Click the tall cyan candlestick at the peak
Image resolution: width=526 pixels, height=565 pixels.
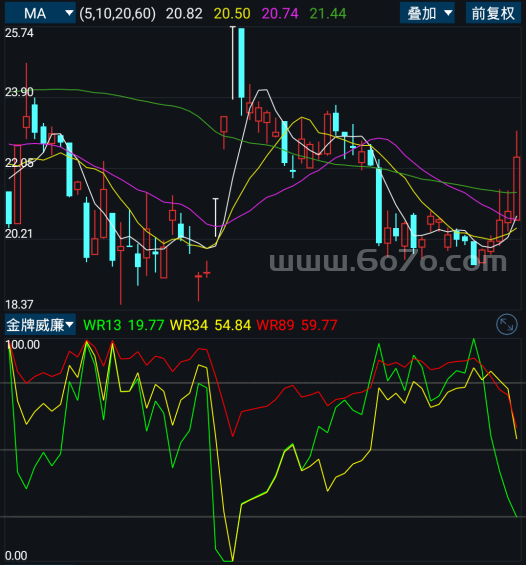tap(241, 63)
